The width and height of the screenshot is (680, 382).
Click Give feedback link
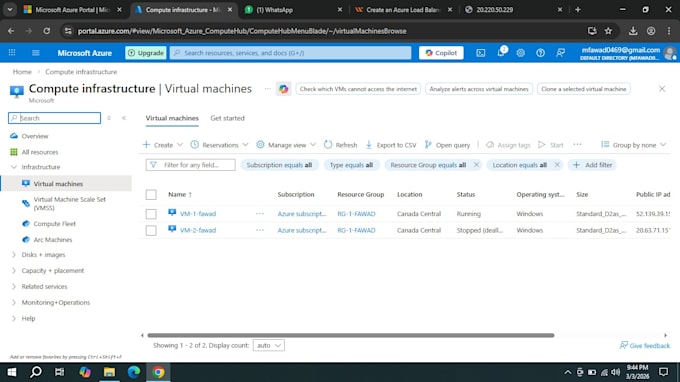[645, 346]
